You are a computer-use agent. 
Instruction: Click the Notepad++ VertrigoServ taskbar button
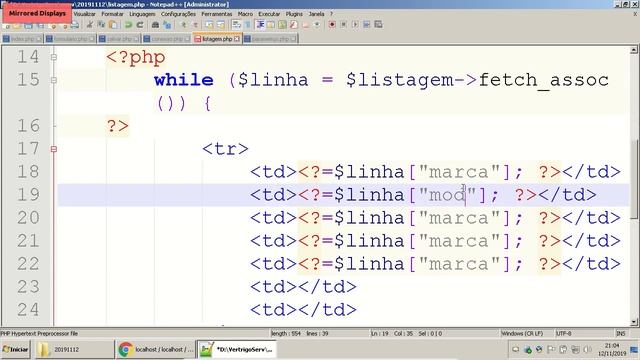238,349
